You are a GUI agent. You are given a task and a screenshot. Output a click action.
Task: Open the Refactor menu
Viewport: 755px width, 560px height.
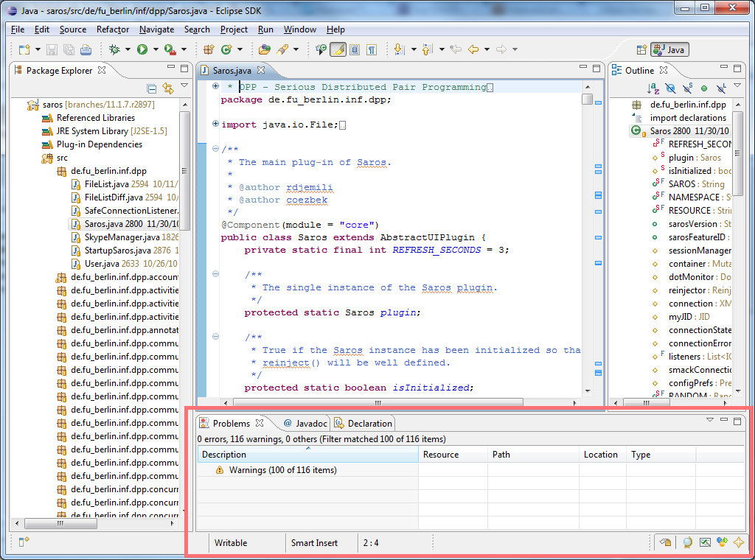[112, 29]
